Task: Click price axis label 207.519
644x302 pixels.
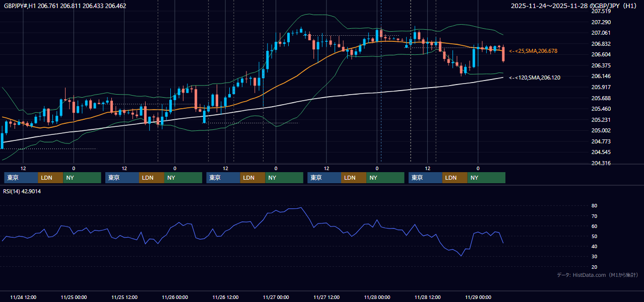Action: [x=601, y=11]
